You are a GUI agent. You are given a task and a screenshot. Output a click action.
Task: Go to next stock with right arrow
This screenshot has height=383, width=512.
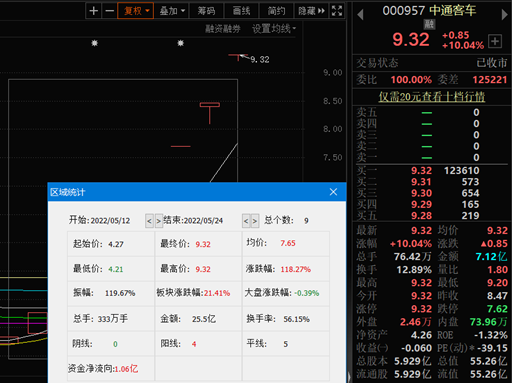pyautogui.click(x=505, y=15)
